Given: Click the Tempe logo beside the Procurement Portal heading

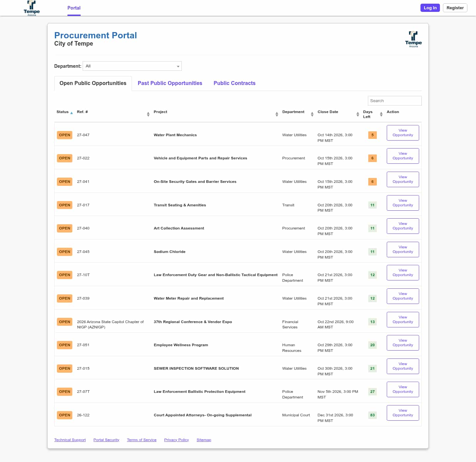Looking at the screenshot, I should coord(413,39).
